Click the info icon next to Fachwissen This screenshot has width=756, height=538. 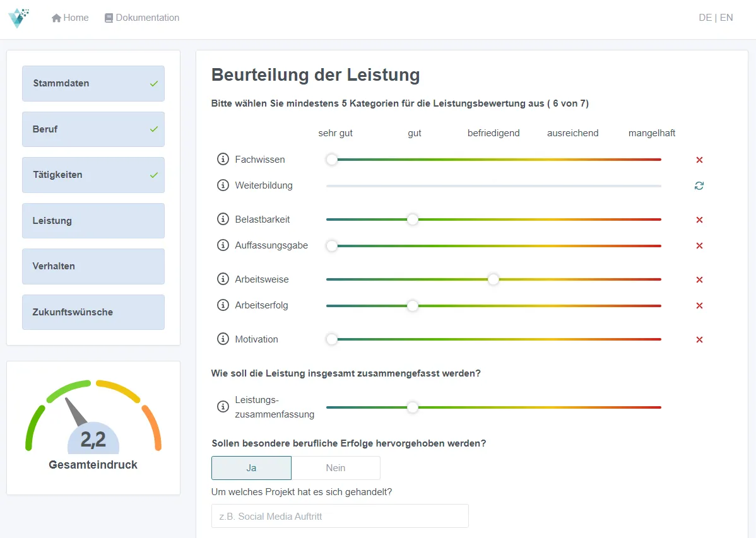[x=223, y=159]
